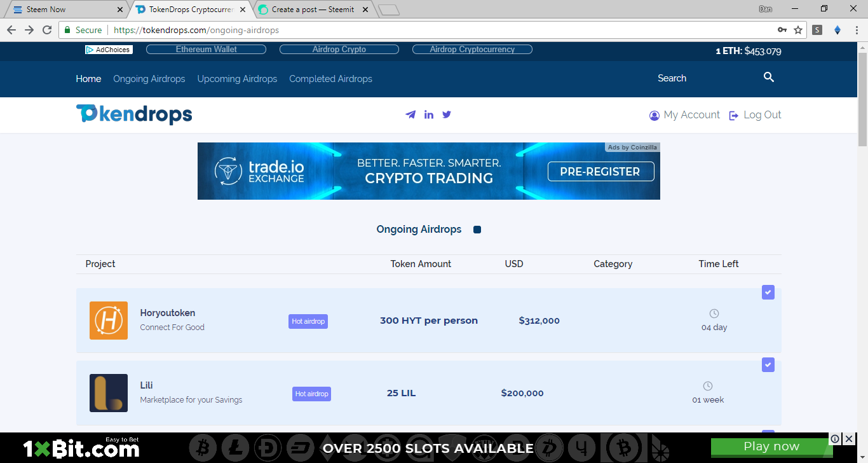Image resolution: width=868 pixels, height=463 pixels.
Task: Bookmark this page with the star icon
Action: pos(798,30)
